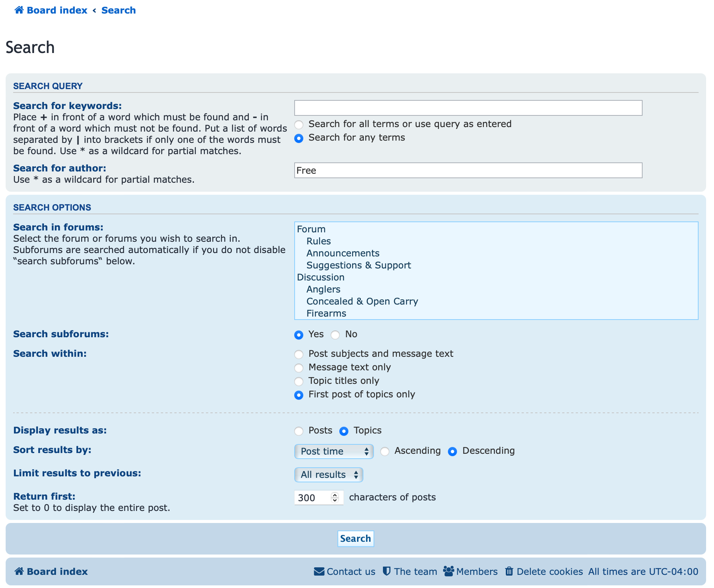
Task: Increase characters of posts with the up stepper
Action: (334, 496)
